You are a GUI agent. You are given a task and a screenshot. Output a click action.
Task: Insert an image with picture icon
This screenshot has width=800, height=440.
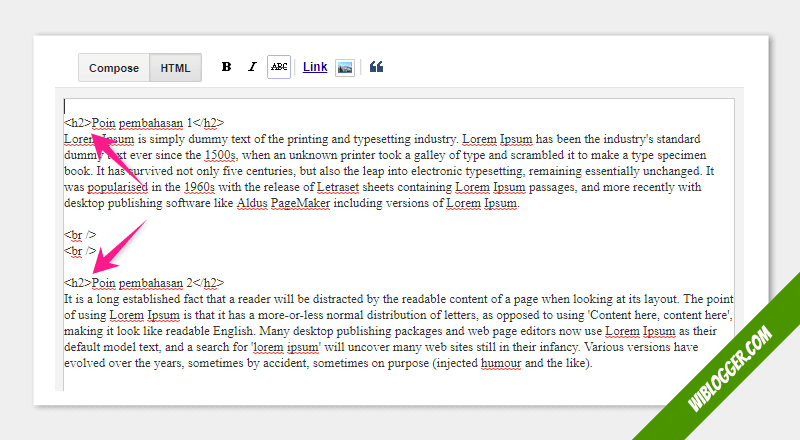(345, 67)
